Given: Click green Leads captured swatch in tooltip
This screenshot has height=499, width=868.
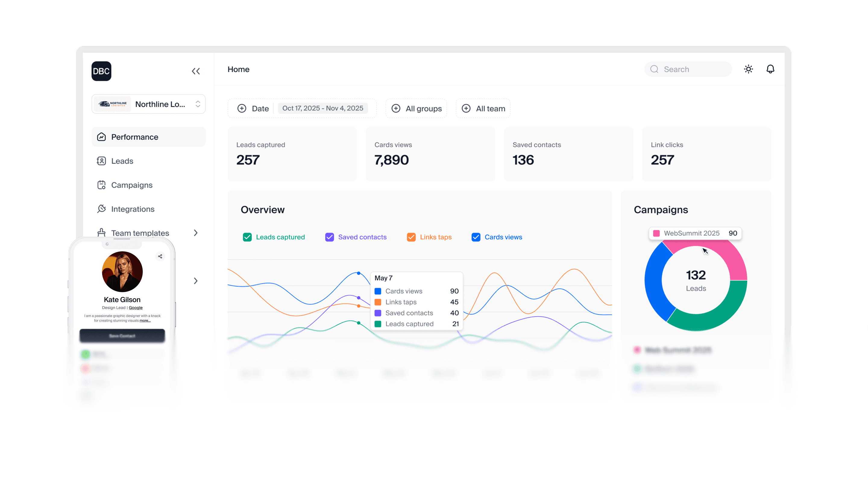Looking at the screenshot, I should (x=378, y=324).
